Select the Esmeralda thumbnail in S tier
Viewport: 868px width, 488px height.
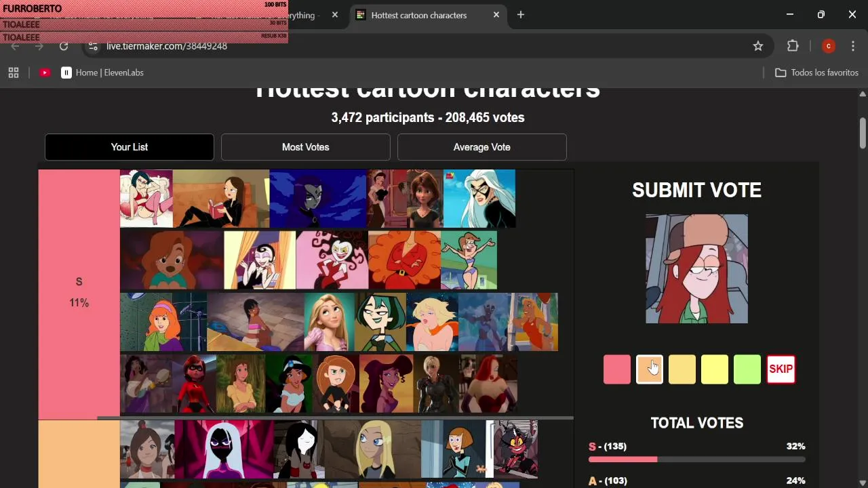[x=146, y=384]
